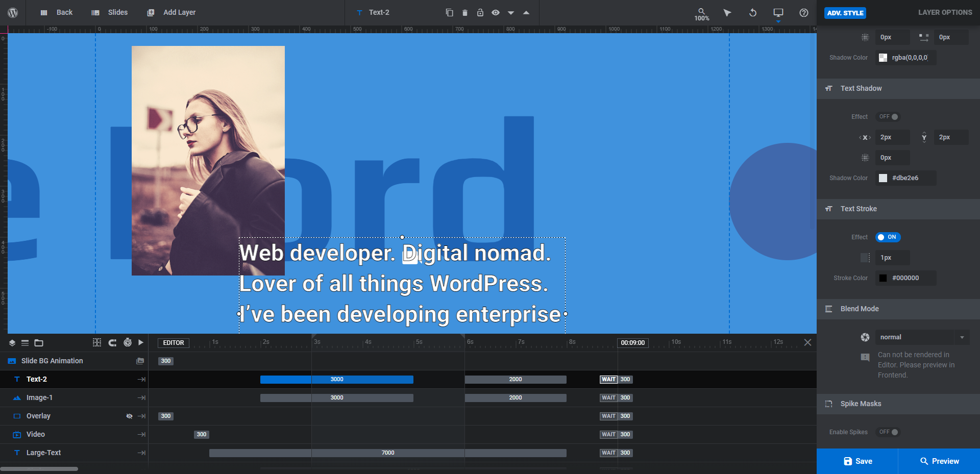The width and height of the screenshot is (980, 474).
Task: Click Text Shadow color swatch #dbe2e6
Action: tap(883, 178)
